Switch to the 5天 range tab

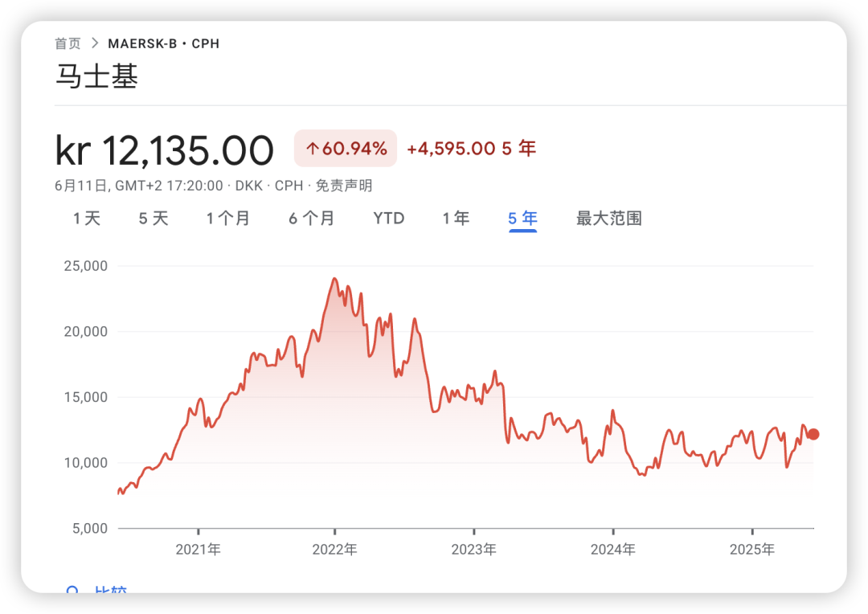[x=154, y=219]
